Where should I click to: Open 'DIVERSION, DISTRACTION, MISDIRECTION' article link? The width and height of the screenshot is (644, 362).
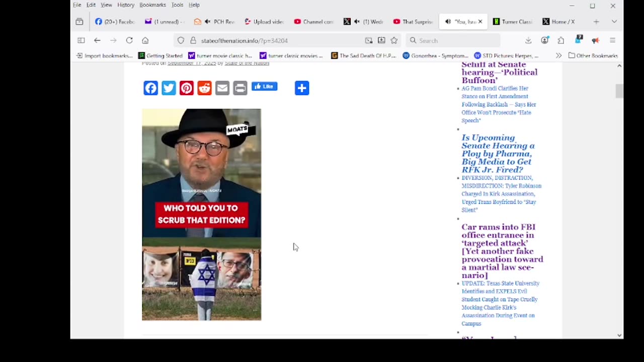pos(502,194)
